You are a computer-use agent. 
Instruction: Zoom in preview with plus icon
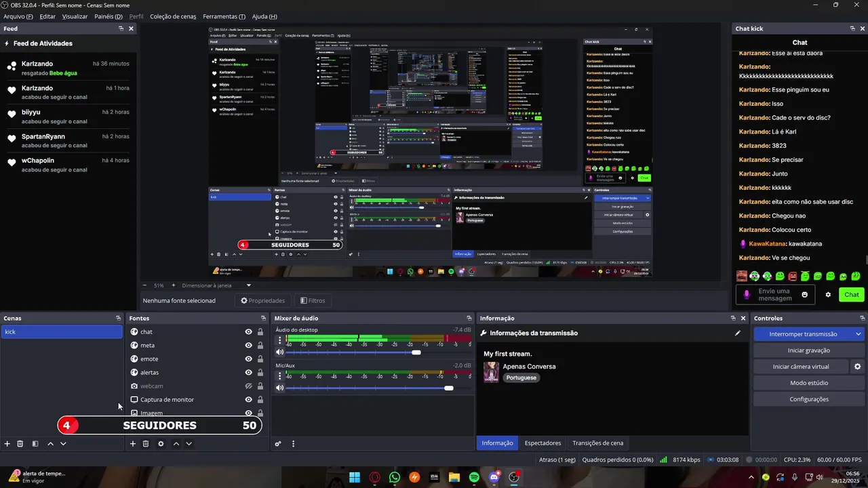click(174, 285)
